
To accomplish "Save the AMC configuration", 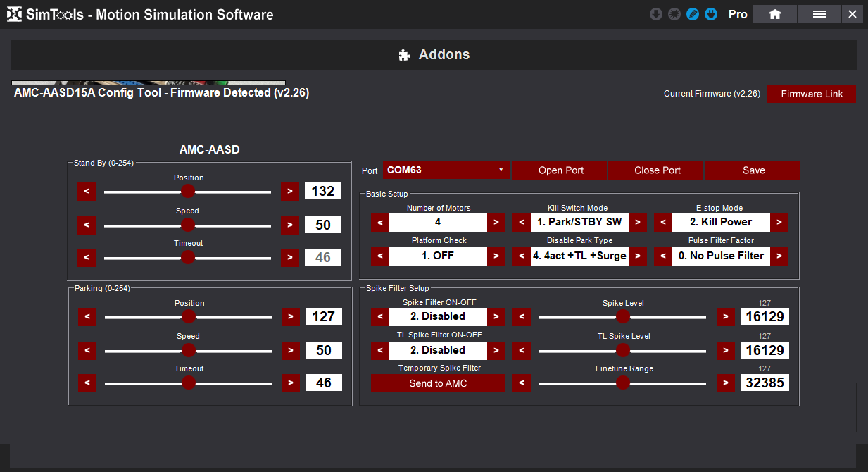I will pyautogui.click(x=752, y=170).
